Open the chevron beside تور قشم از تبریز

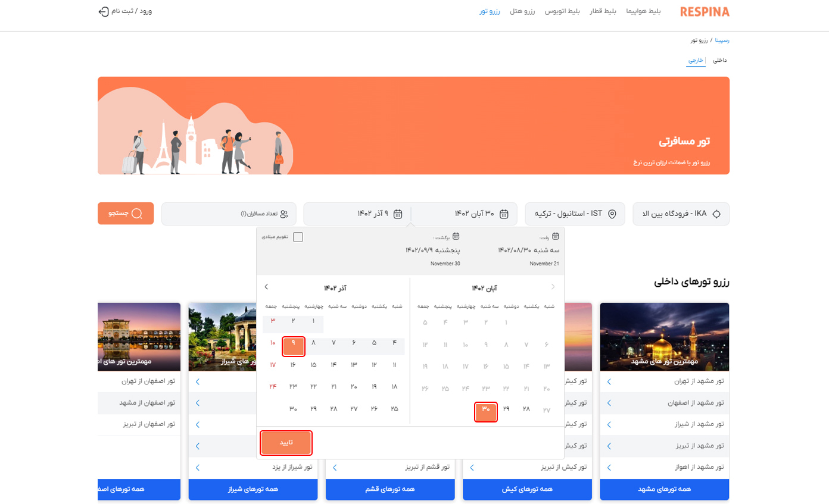point(334,467)
